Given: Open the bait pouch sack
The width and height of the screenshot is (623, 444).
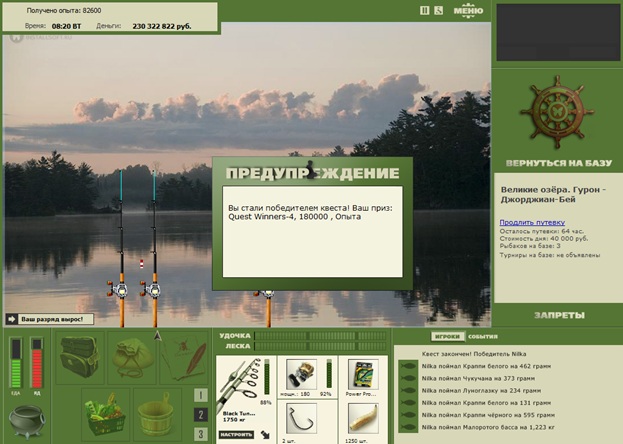Looking at the screenshot, I should click(132, 357).
